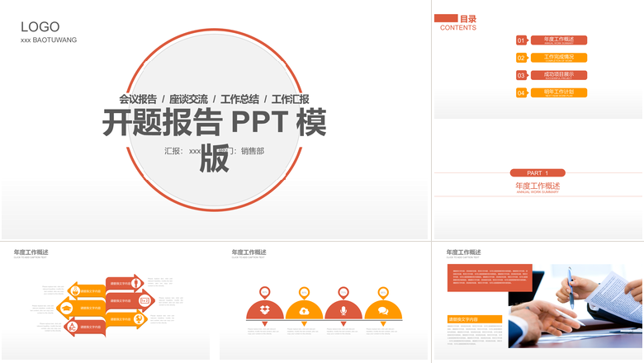The image size is (644, 363).
Task: Click the orange triangle below cloud dome
Action: (x=304, y=324)
